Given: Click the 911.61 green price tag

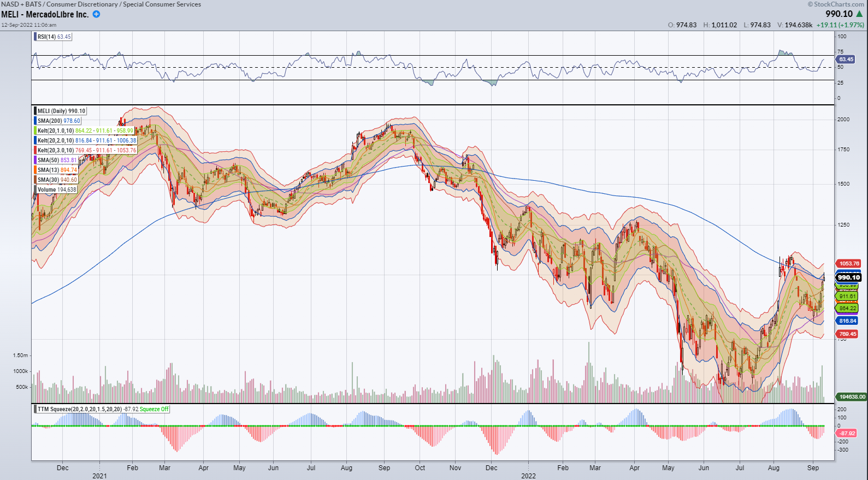Looking at the screenshot, I should point(847,296).
